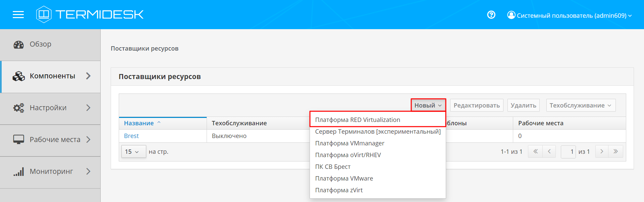The height and width of the screenshot is (202, 644).
Task: Go to previous page of results
Action: [549, 151]
